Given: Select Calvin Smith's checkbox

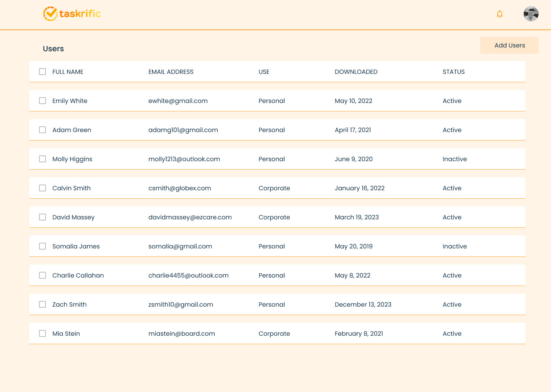Looking at the screenshot, I should click(x=42, y=188).
